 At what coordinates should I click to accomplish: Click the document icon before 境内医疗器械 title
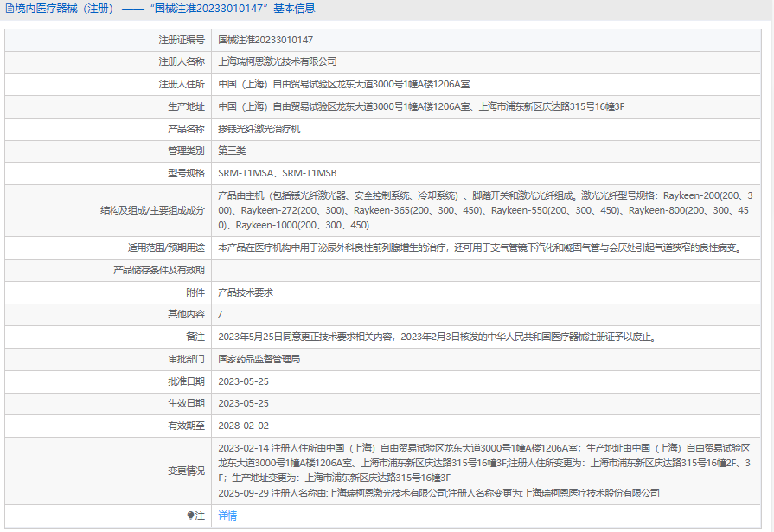tap(9, 9)
